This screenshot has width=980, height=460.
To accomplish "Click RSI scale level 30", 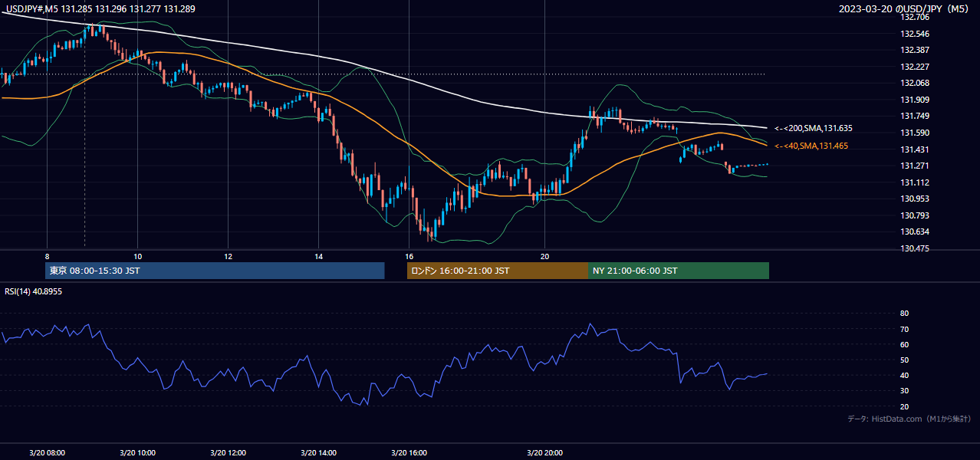I will (x=904, y=391).
